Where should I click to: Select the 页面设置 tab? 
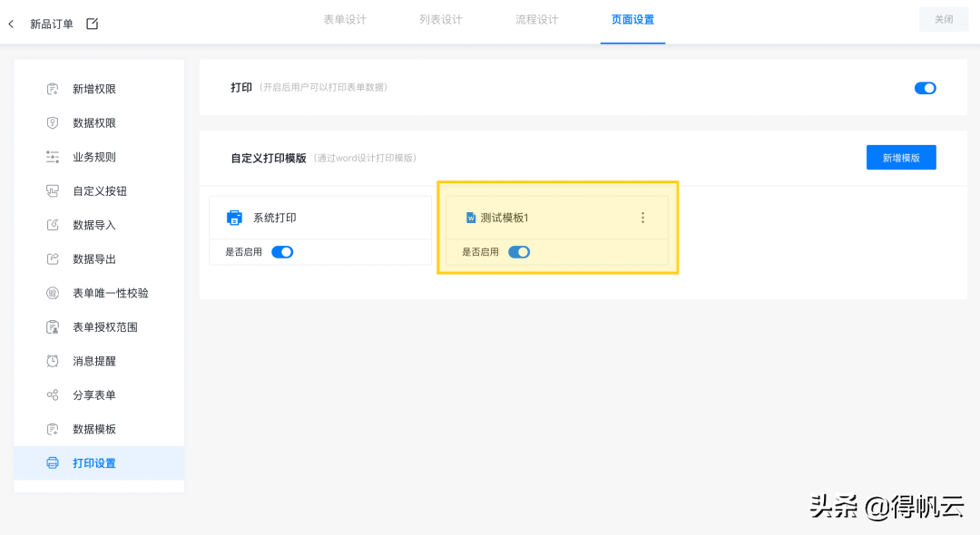[x=632, y=20]
